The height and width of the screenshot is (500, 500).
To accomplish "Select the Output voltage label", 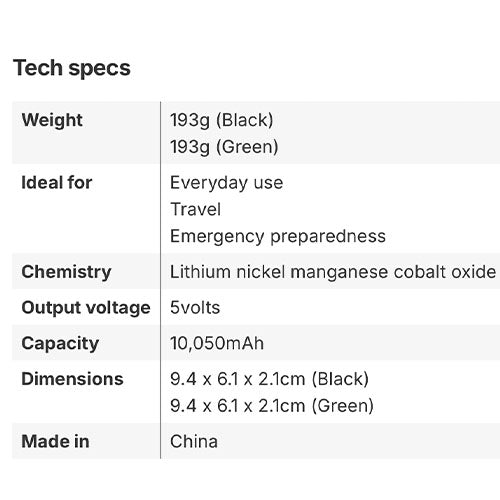I will click(x=86, y=308).
